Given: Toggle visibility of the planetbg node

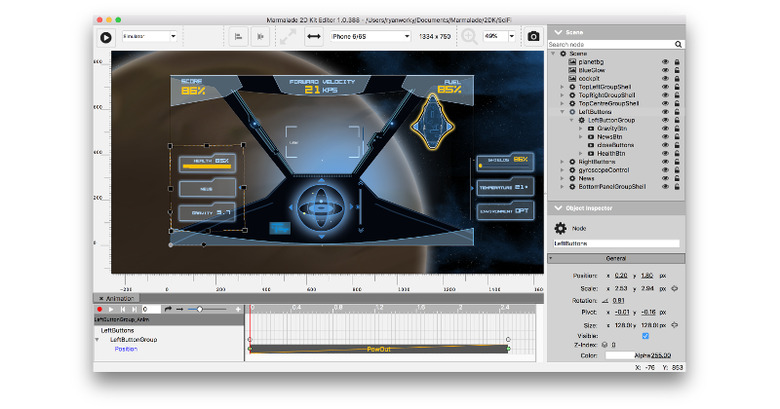Looking at the screenshot, I should pyautogui.click(x=665, y=62).
